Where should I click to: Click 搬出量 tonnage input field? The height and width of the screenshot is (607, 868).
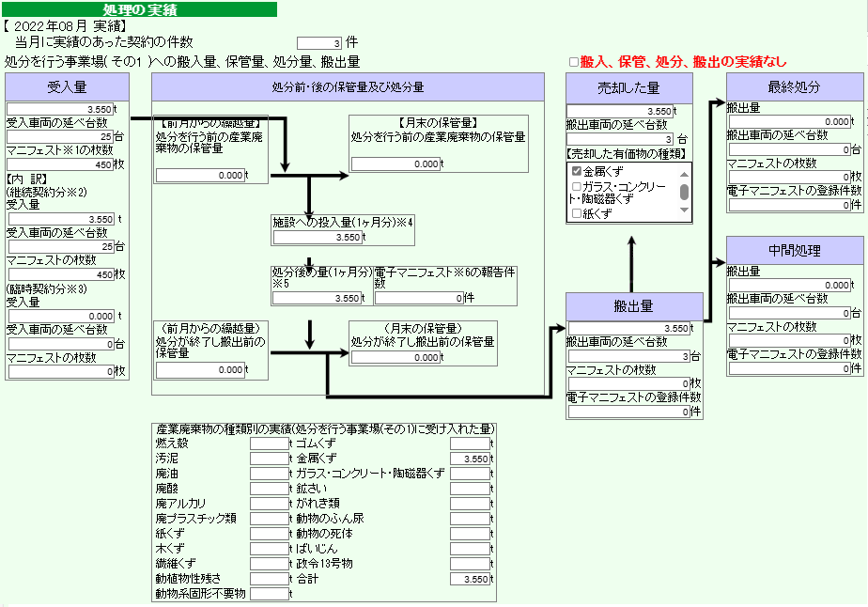tap(629, 329)
